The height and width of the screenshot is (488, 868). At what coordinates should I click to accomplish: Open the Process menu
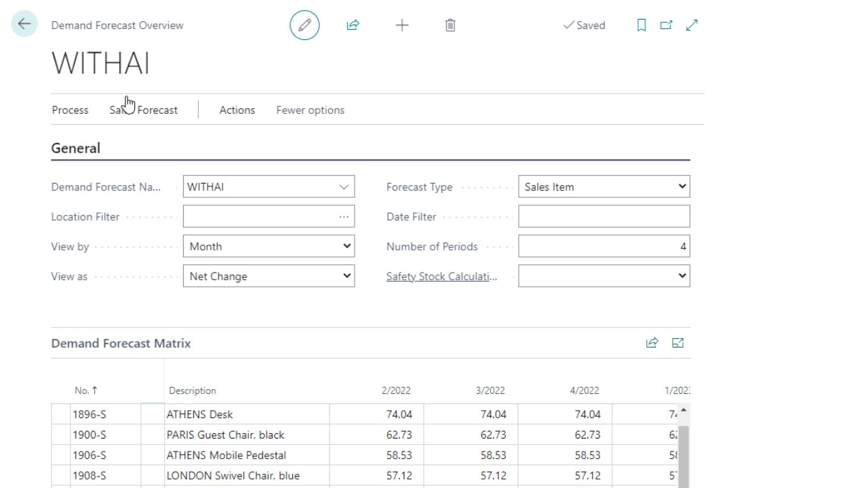tap(70, 110)
